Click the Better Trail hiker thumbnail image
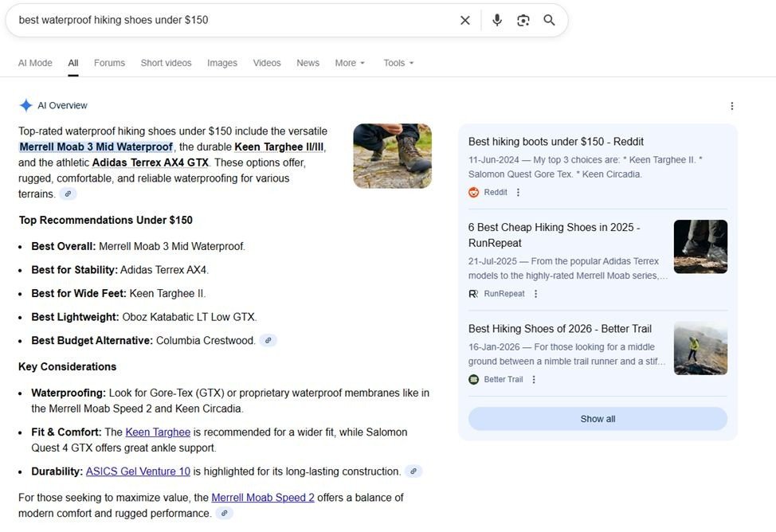 pos(701,348)
